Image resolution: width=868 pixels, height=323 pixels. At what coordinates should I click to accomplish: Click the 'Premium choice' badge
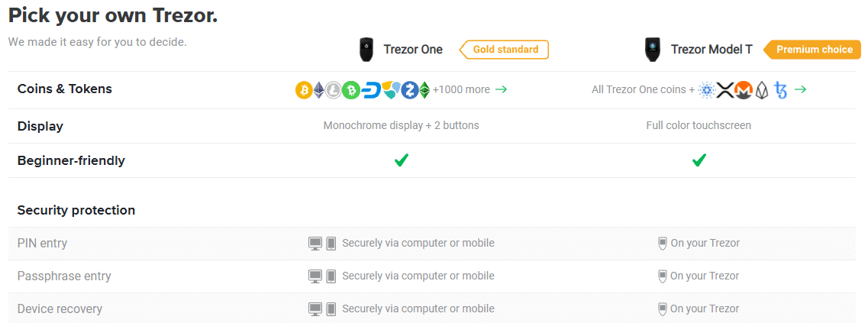813,50
